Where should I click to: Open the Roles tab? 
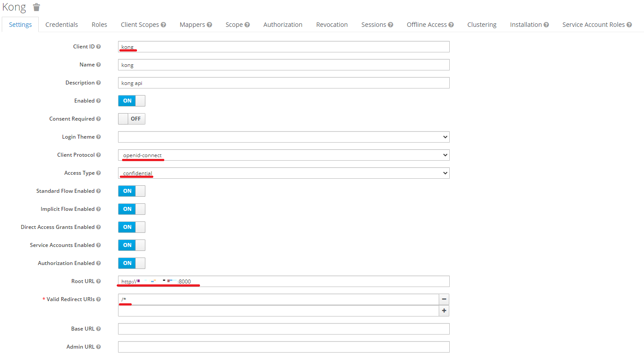tap(100, 25)
